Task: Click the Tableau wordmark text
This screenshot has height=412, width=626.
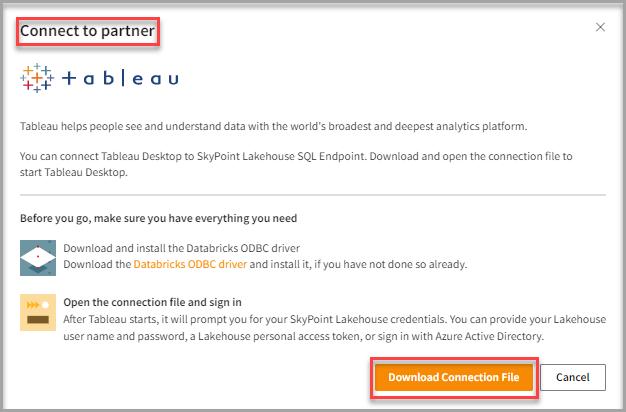Action: point(120,79)
